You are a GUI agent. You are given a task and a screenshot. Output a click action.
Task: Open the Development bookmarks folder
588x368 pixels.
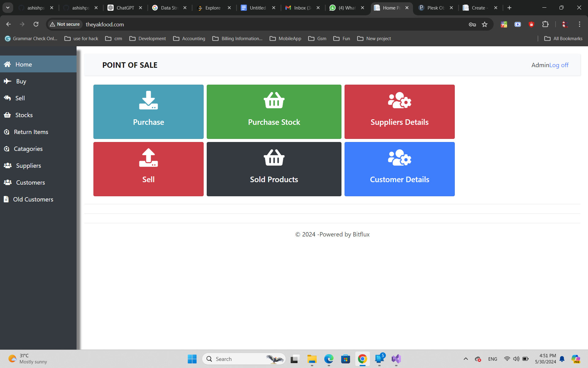point(148,38)
